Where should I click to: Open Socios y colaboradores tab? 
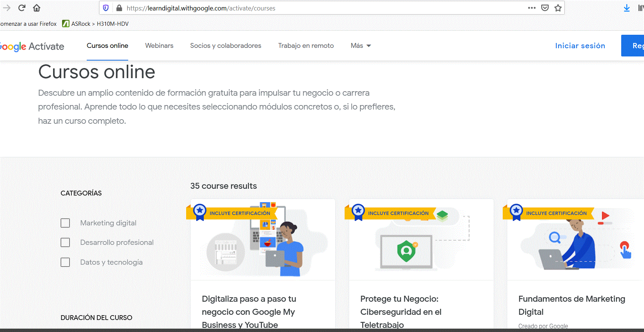click(x=226, y=46)
